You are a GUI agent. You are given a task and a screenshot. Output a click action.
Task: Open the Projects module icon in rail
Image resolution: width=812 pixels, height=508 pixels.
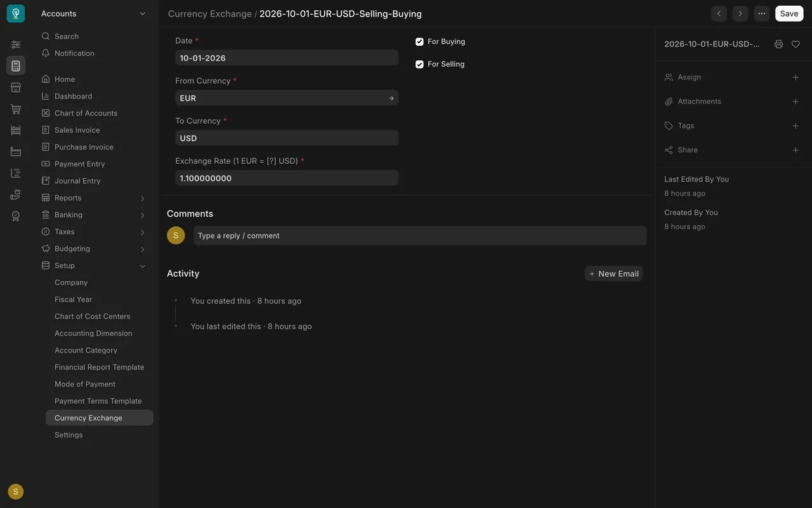click(x=16, y=173)
